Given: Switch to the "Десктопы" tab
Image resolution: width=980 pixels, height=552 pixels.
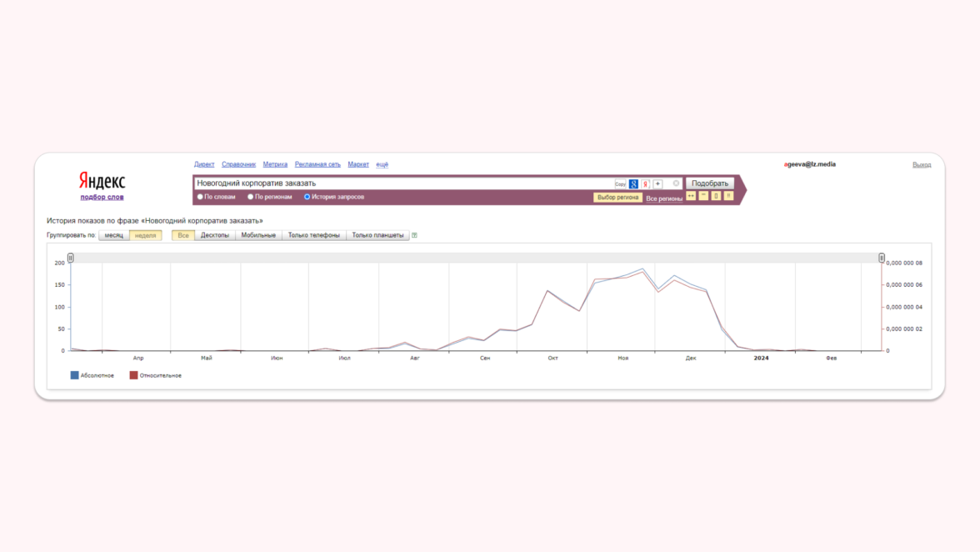Looking at the screenshot, I should click(215, 235).
